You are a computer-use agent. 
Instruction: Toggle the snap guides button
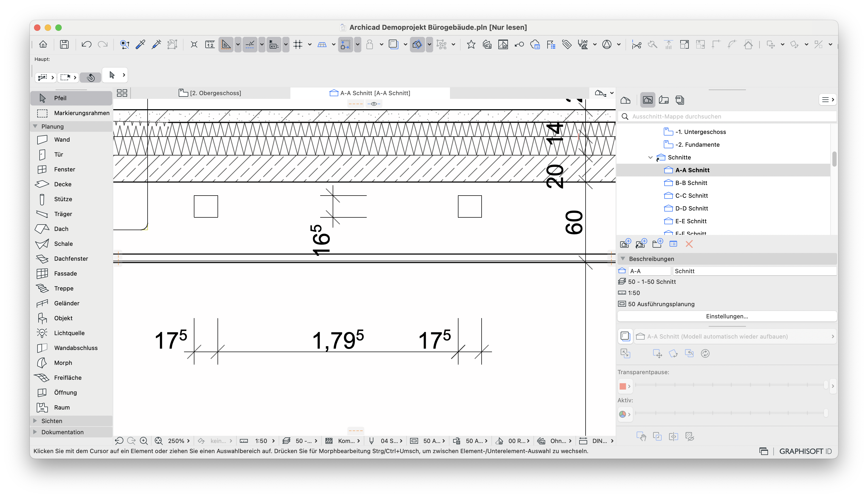pos(249,44)
